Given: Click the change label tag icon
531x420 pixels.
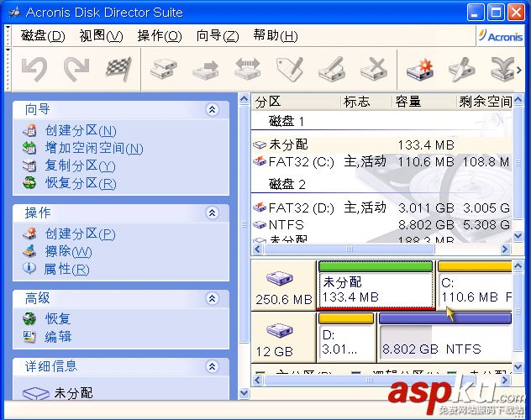Looking at the screenshot, I should pyautogui.click(x=290, y=69).
